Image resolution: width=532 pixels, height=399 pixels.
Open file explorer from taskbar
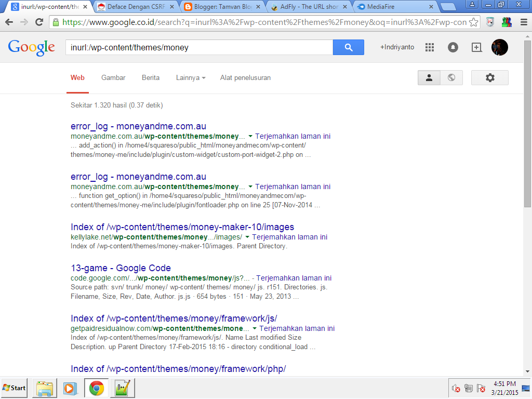coord(45,388)
